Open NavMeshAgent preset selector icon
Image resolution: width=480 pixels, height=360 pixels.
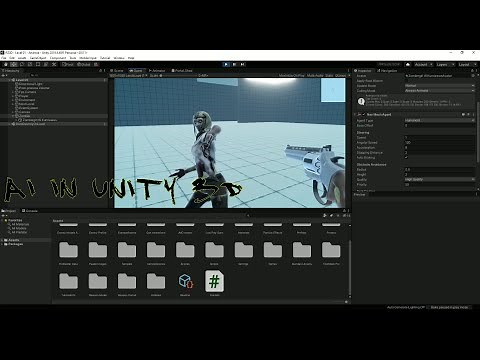(468, 114)
